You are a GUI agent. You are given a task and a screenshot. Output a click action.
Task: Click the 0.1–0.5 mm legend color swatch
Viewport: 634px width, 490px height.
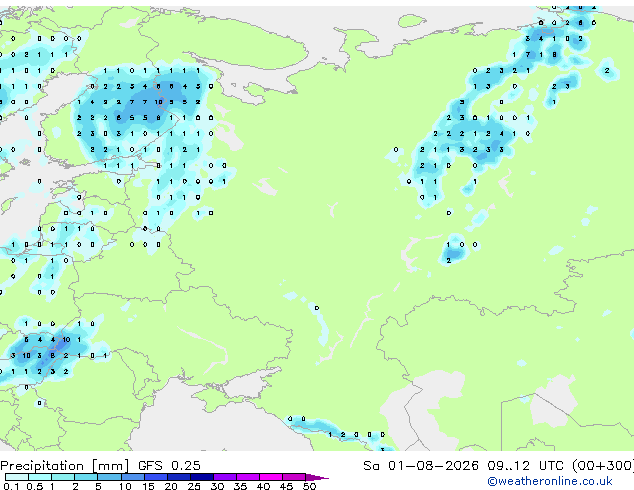[x=17, y=477]
